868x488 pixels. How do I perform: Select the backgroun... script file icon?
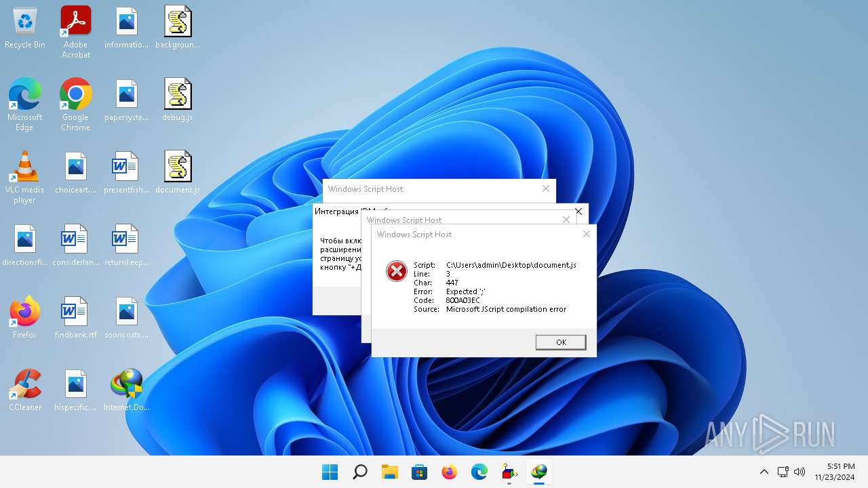178,28
